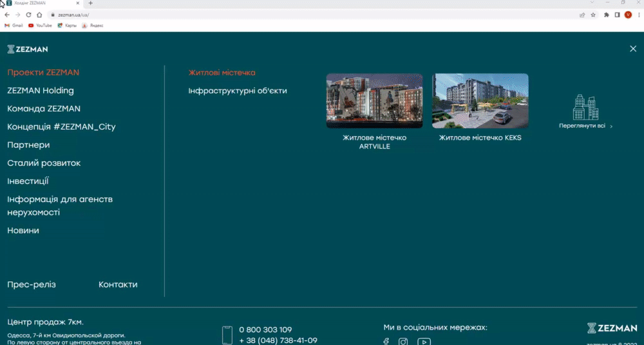Go forward in browser

click(17, 15)
